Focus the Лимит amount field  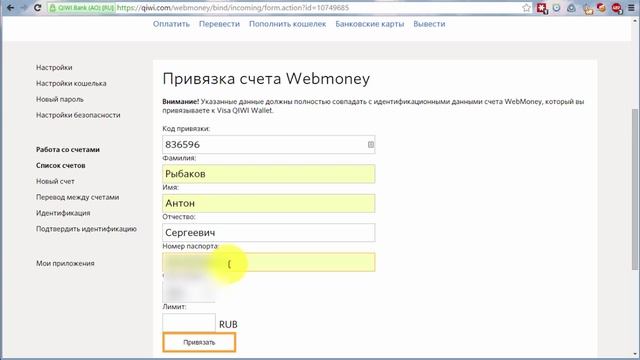[189, 323]
